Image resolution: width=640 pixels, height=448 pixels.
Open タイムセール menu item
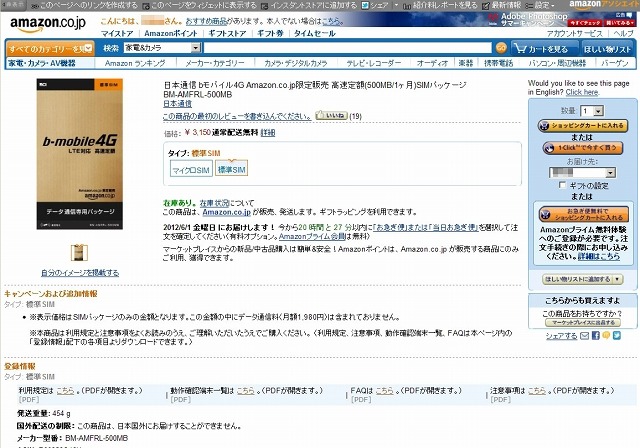point(315,33)
